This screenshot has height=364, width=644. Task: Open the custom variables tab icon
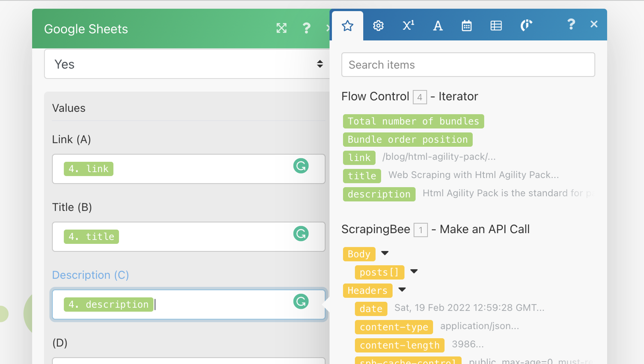526,26
